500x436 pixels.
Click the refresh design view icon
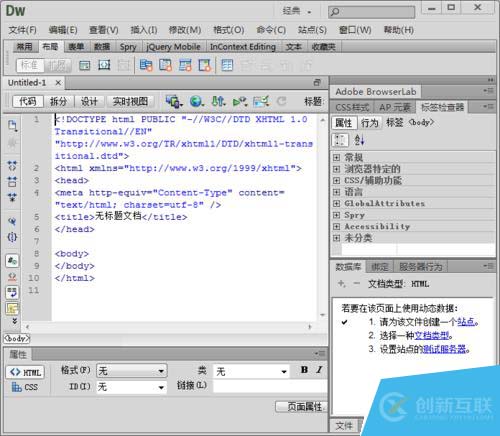tap(282, 101)
